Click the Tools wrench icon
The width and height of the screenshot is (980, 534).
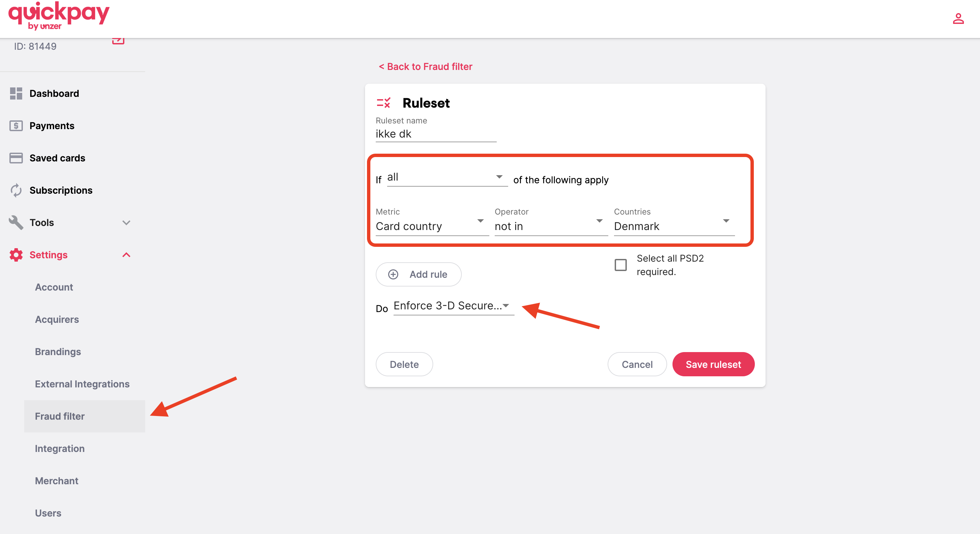[x=16, y=223]
